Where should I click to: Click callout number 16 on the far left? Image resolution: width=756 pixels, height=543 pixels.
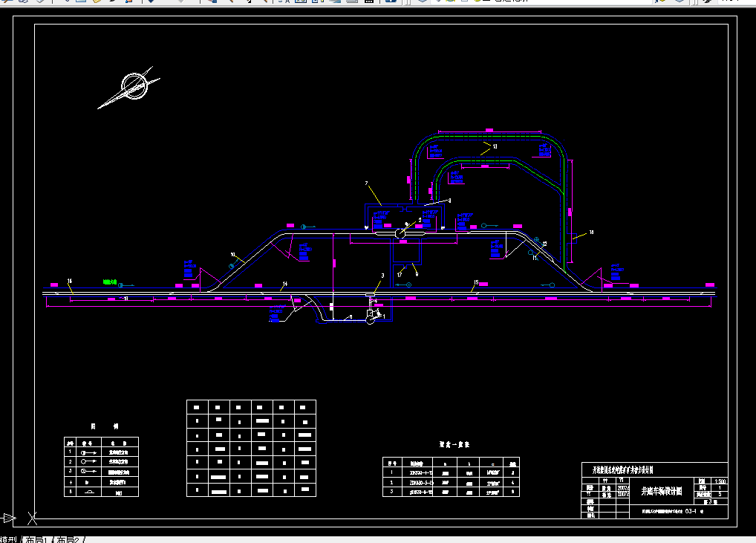pos(69,281)
